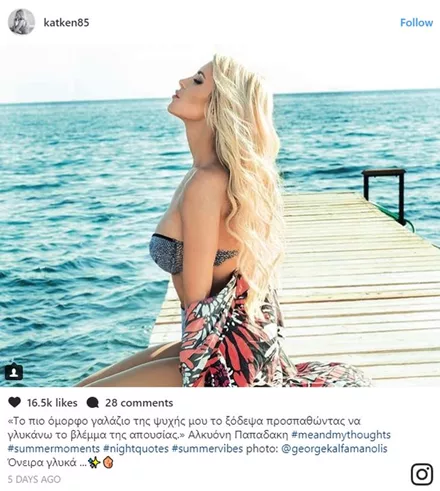Show tagged people icon on photo
This screenshot has height=491, width=440.
14,372
